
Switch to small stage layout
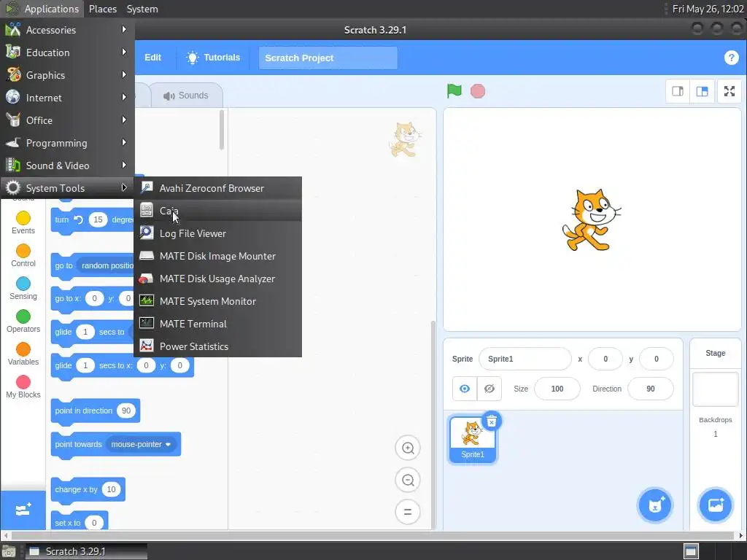pyautogui.click(x=678, y=91)
